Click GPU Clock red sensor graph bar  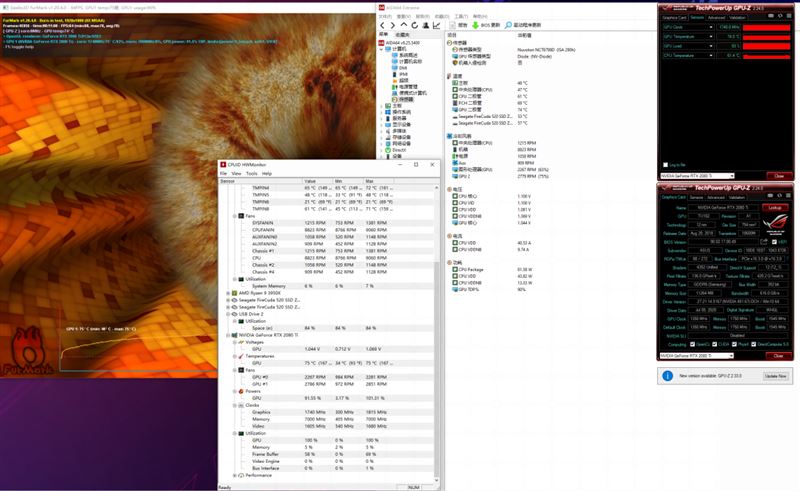[766, 27]
